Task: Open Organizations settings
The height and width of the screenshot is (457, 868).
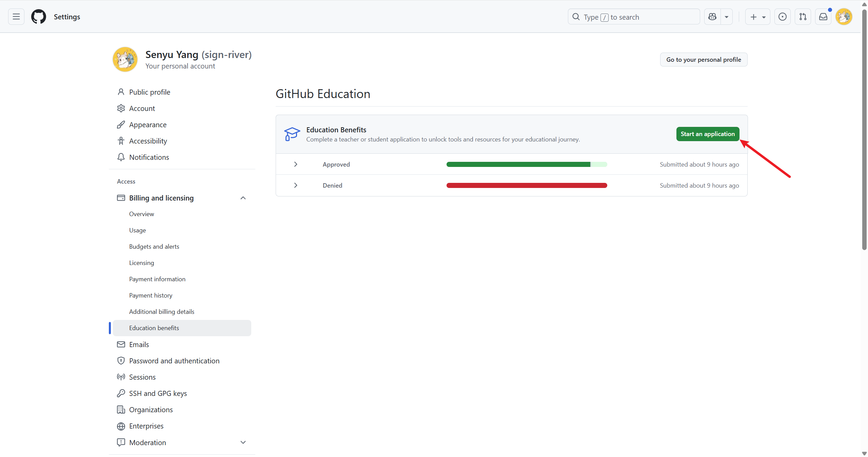Action: pos(151,410)
